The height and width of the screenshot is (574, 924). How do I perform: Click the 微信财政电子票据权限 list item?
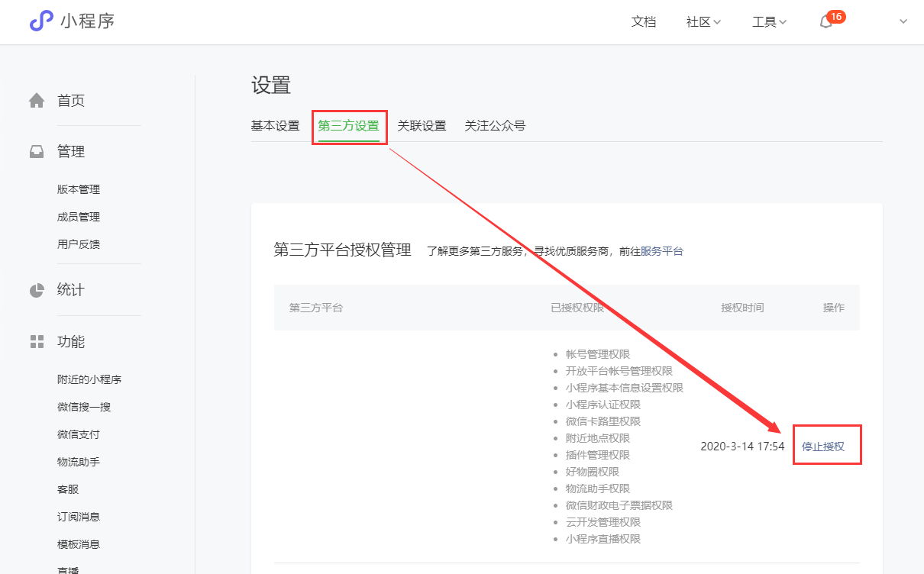[619, 505]
